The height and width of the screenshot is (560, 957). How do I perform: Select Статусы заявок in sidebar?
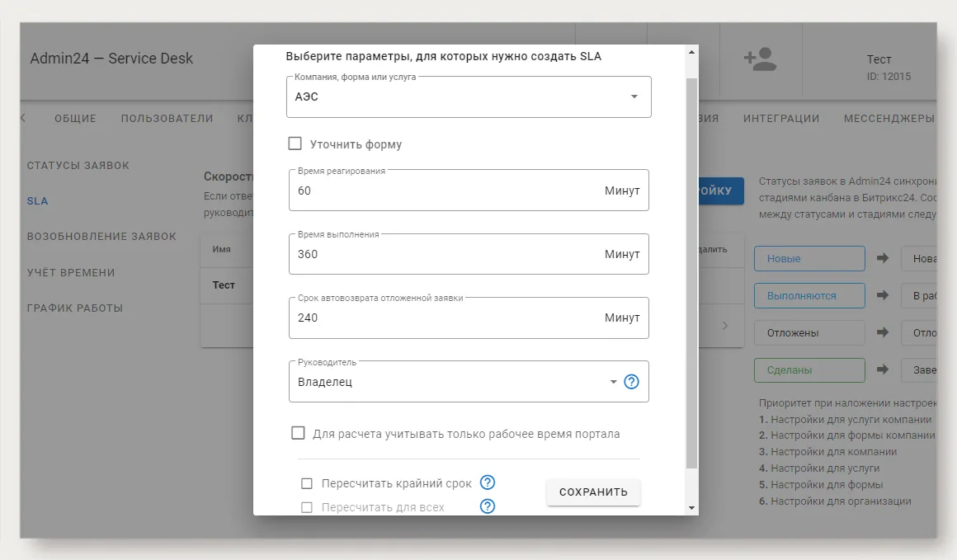78,165
